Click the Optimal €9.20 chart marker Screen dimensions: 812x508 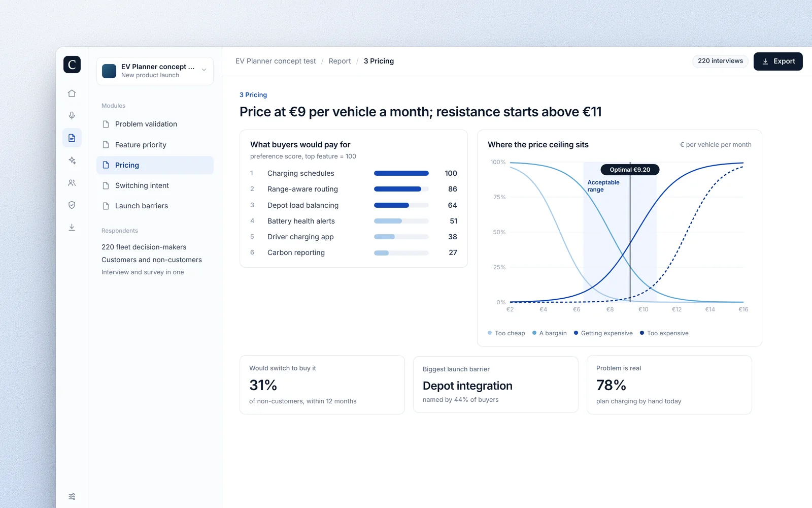[630, 170]
